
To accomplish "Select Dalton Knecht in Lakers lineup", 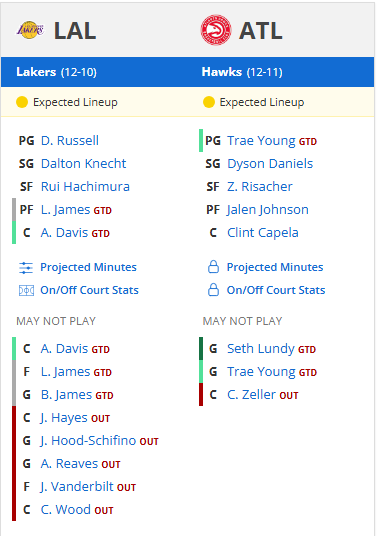I will [x=83, y=163].
